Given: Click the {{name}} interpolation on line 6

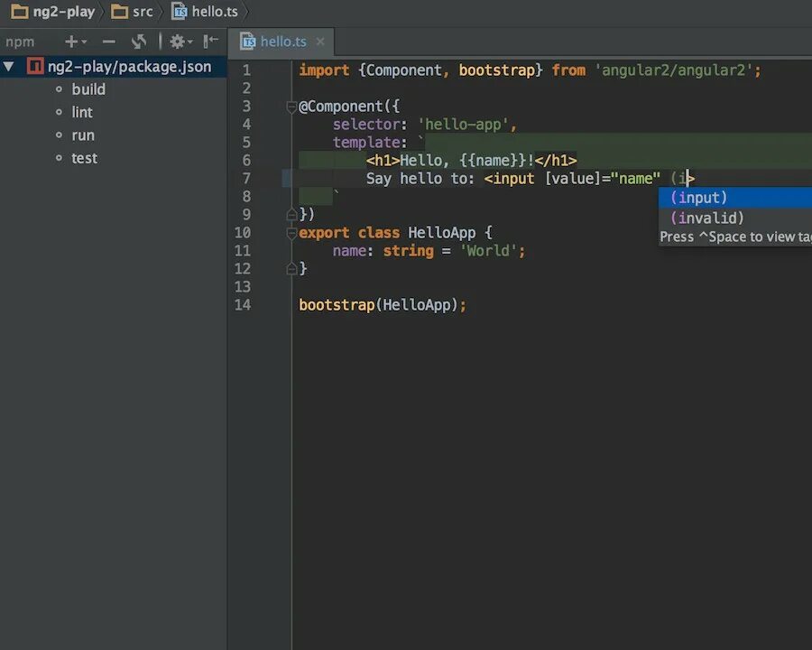Looking at the screenshot, I should point(493,160).
